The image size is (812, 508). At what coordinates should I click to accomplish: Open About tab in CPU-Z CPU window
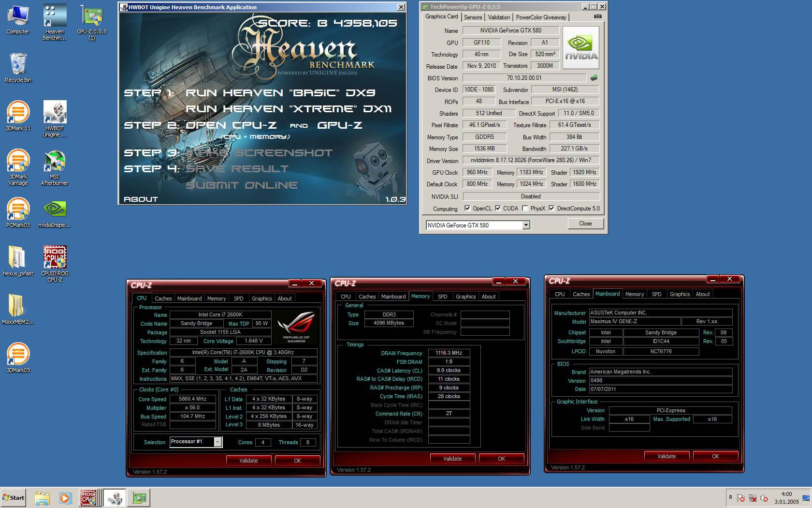click(285, 299)
